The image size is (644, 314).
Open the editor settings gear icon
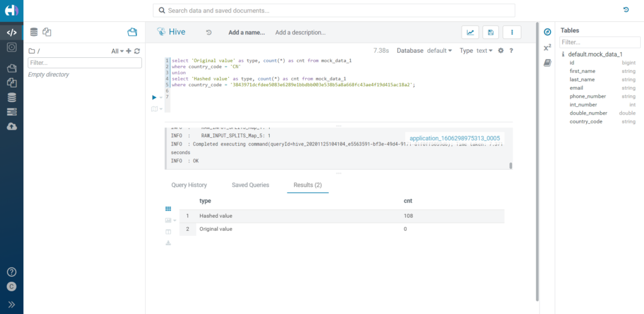click(x=501, y=50)
